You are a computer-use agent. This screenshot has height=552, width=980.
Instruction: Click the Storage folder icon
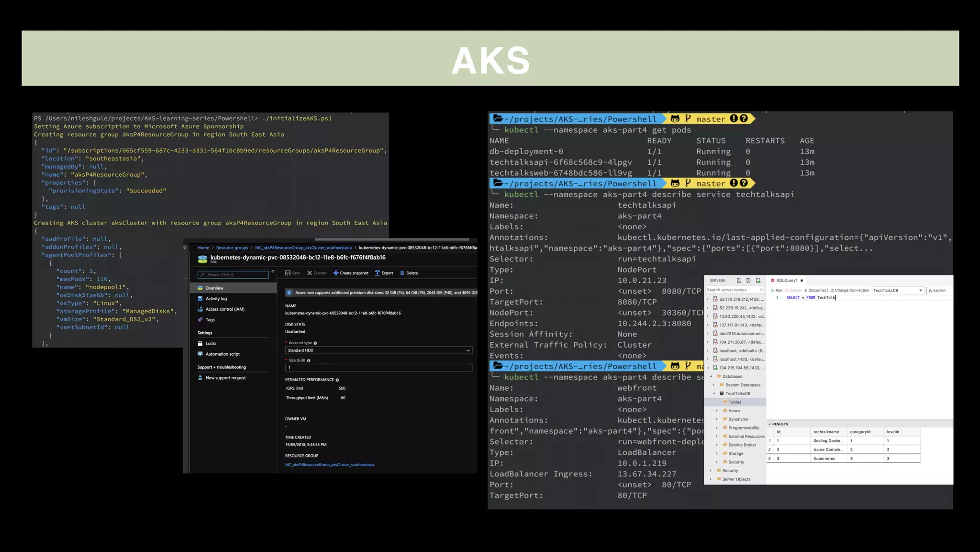(725, 453)
